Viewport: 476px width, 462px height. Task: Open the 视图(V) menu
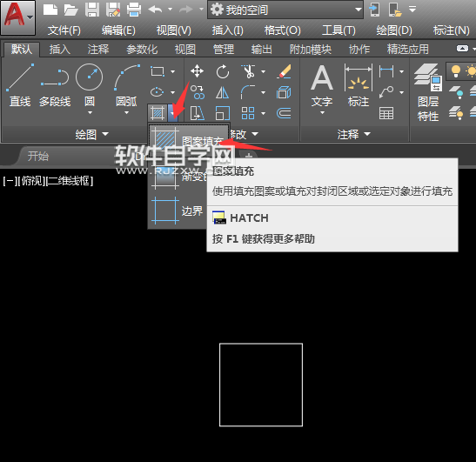tap(174, 30)
